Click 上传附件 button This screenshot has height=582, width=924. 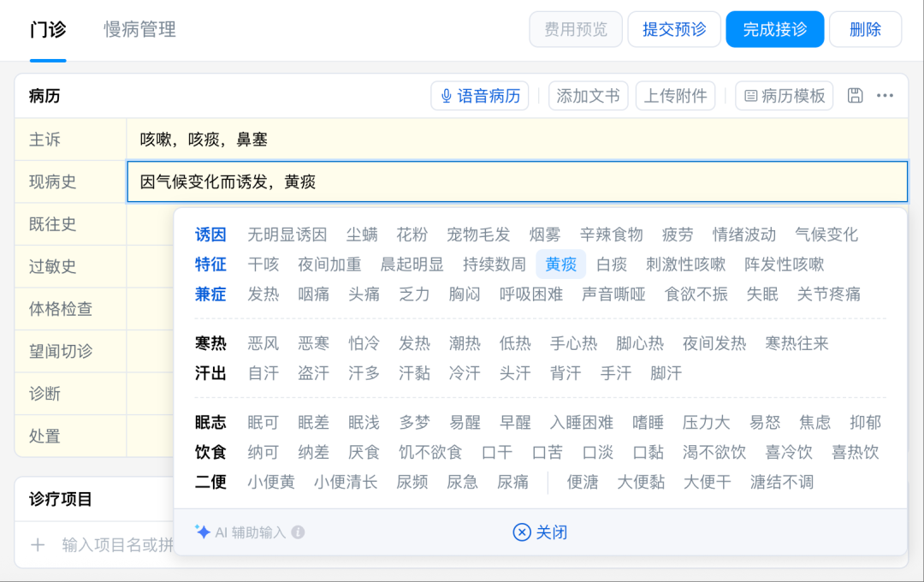pyautogui.click(x=675, y=96)
